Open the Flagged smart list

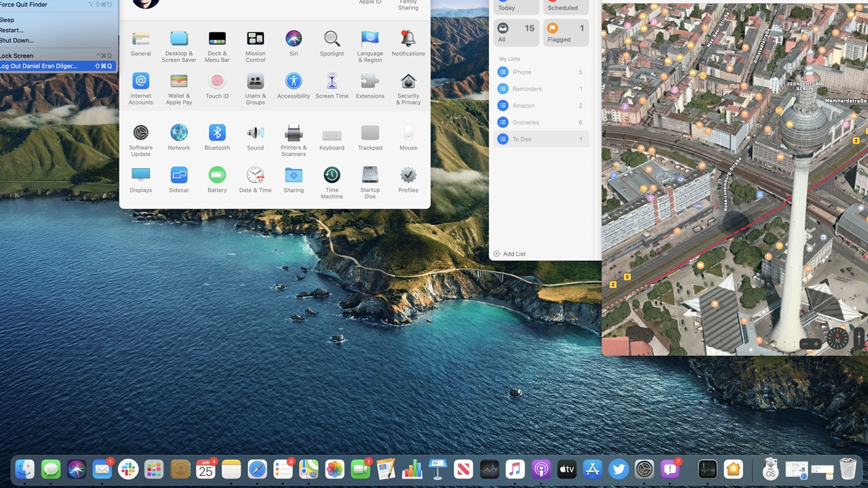(x=566, y=32)
